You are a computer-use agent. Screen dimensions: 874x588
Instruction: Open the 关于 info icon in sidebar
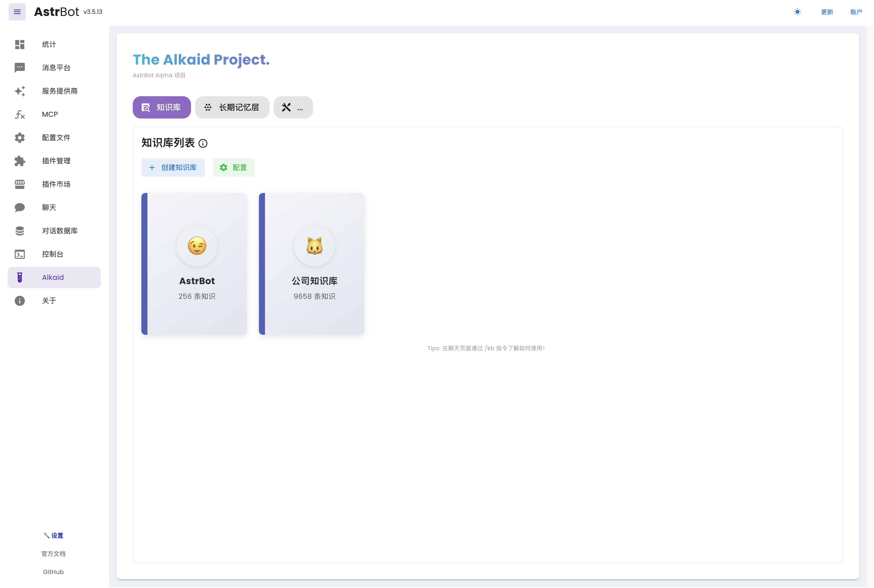20,301
